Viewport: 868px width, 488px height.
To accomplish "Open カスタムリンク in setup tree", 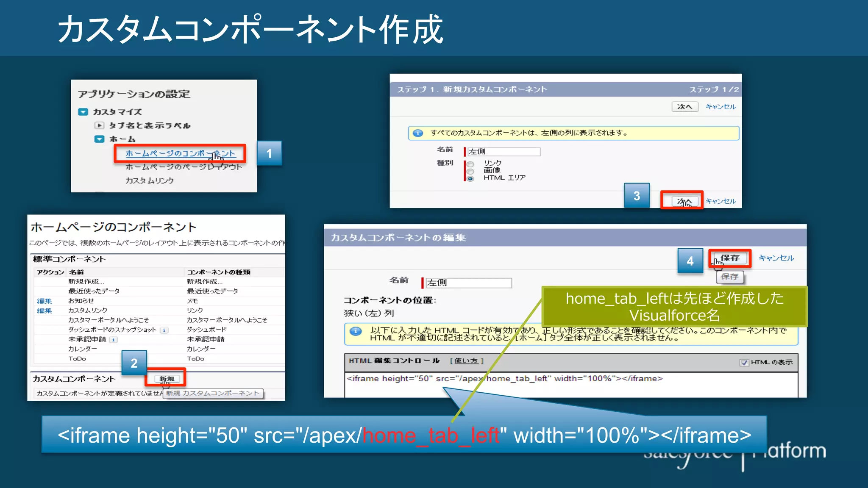I will click(x=149, y=180).
